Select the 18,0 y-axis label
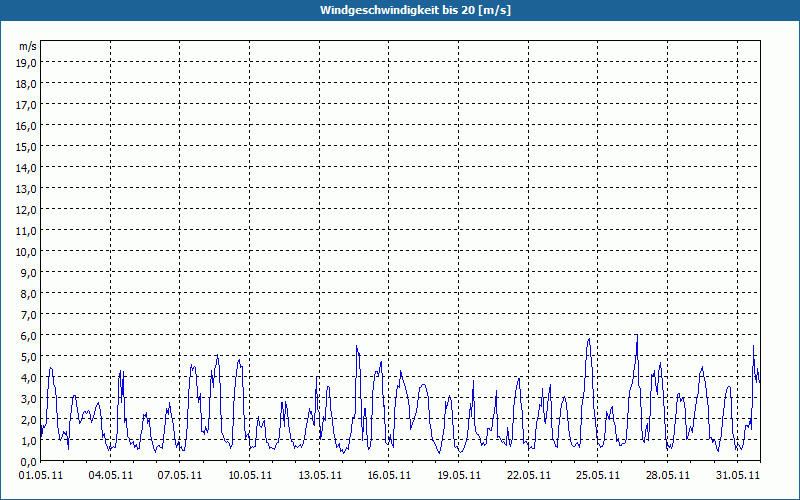Screen dimensions: 800x500 point(27,83)
